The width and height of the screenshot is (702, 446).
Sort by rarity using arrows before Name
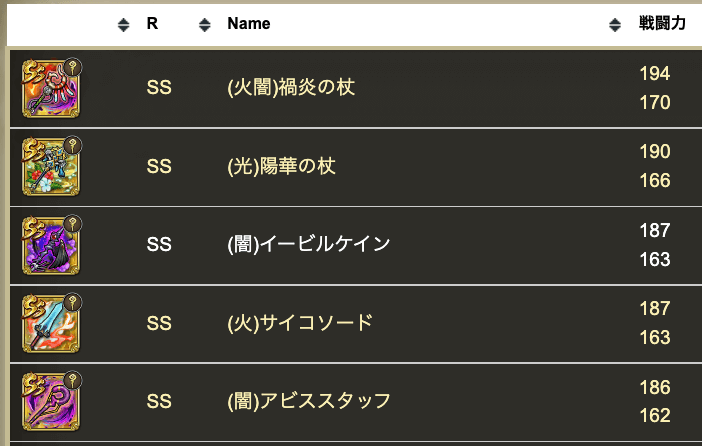click(x=205, y=25)
